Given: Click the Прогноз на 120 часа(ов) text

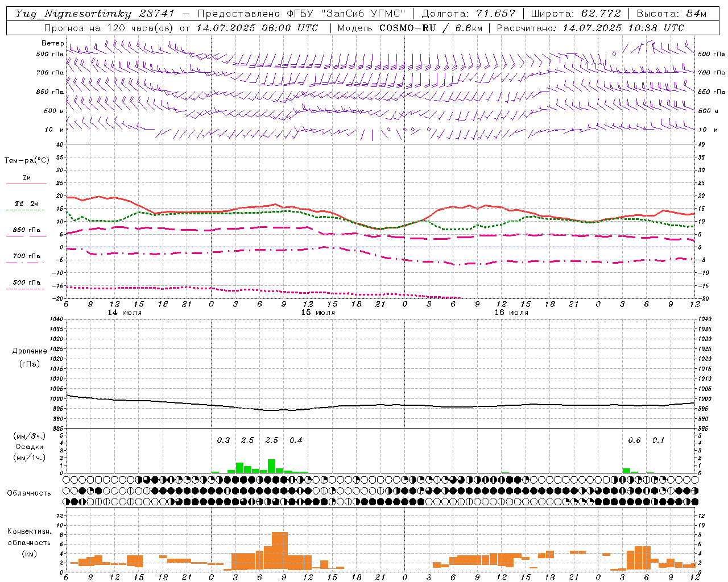Looking at the screenshot, I should pos(109,28).
